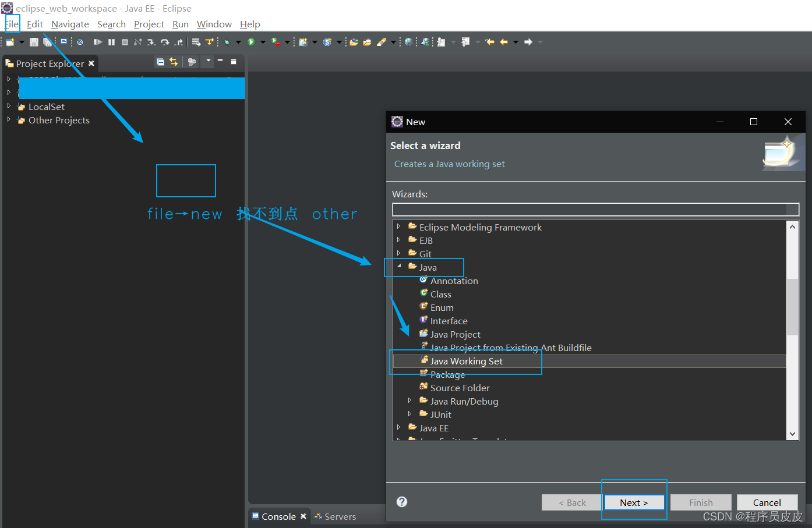Toggle Skip All Breakpoints
Viewport: 812px width, 528px height.
pos(80,41)
